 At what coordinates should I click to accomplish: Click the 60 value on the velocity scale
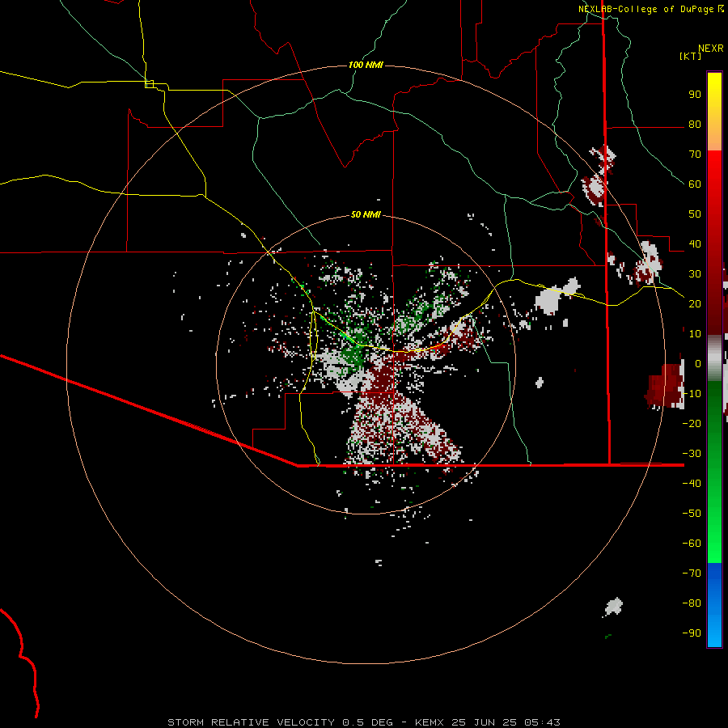(695, 184)
